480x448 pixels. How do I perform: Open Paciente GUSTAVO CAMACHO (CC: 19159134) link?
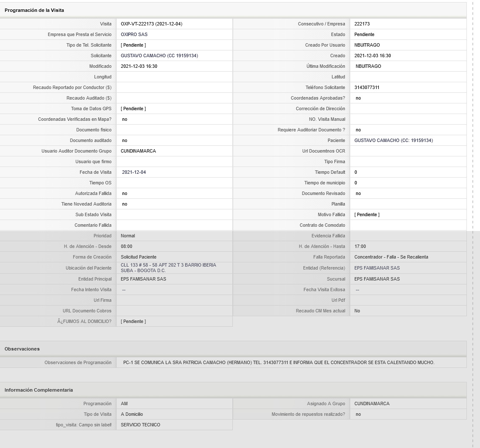click(393, 140)
